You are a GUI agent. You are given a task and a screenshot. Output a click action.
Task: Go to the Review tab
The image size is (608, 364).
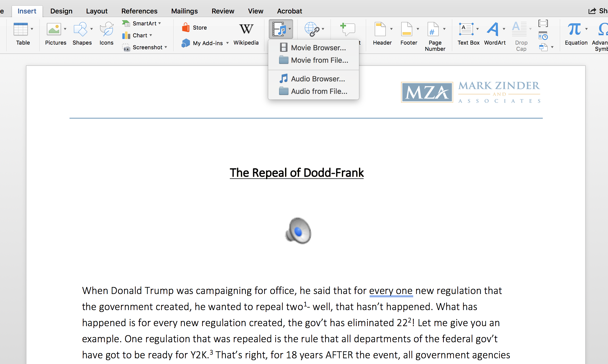pos(223,11)
